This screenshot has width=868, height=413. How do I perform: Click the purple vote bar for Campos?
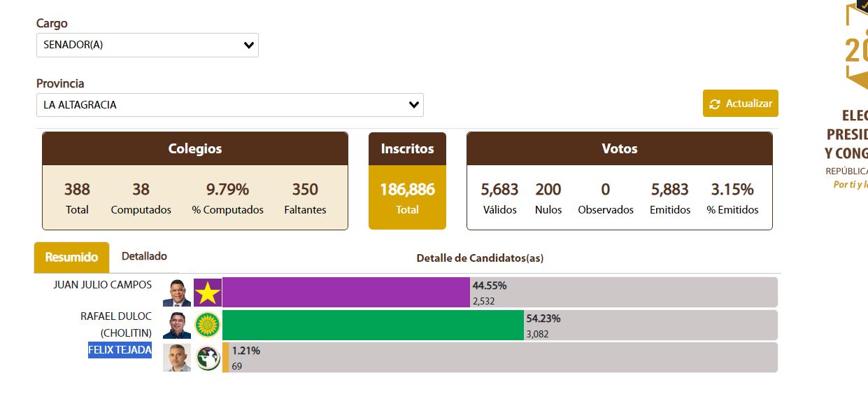tap(346, 293)
